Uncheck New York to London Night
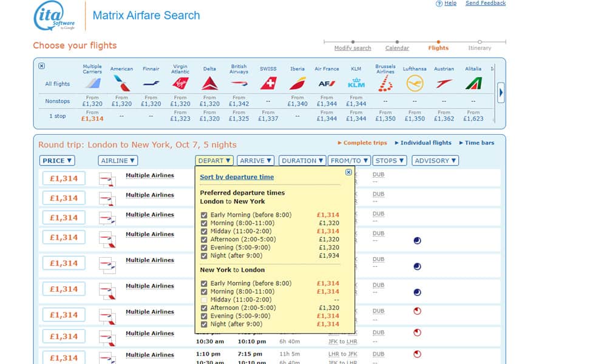 click(204, 324)
